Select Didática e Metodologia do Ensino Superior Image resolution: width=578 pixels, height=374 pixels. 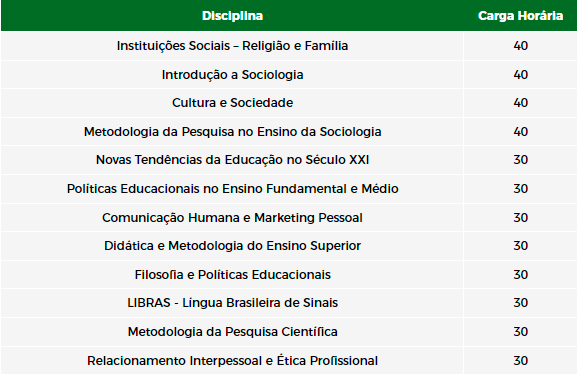(232, 245)
